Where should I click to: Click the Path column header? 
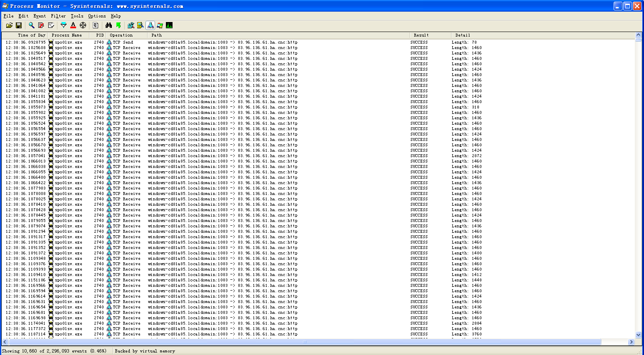(278, 35)
